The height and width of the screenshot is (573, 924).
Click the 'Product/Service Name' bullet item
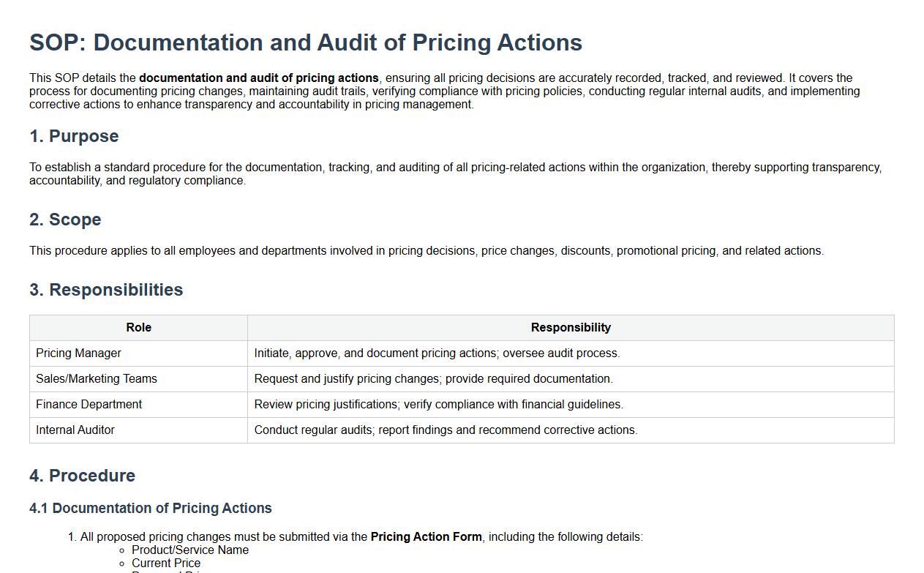coord(189,550)
